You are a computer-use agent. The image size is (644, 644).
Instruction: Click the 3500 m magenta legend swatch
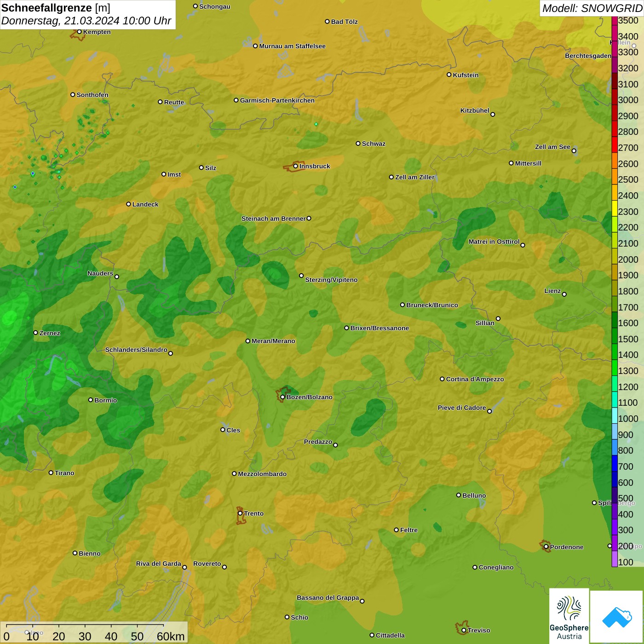(615, 20)
